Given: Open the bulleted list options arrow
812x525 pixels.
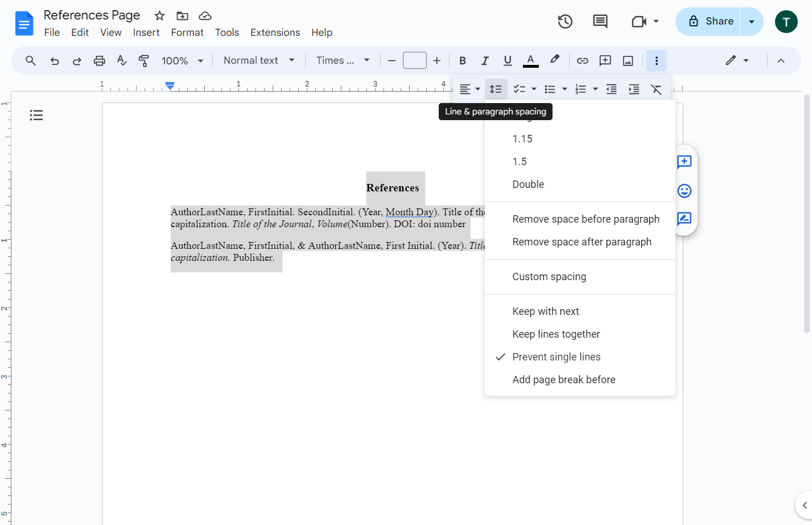Looking at the screenshot, I should click(564, 89).
